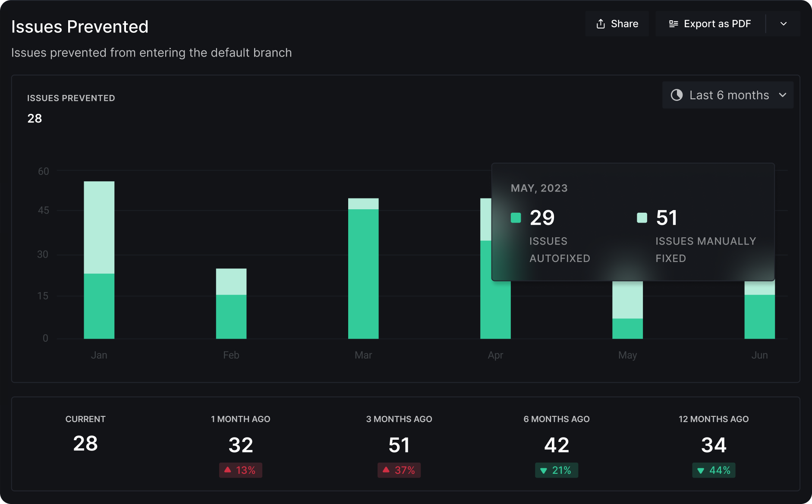Select the Jun bar in chart
This screenshot has width=812, height=504.
click(759, 310)
